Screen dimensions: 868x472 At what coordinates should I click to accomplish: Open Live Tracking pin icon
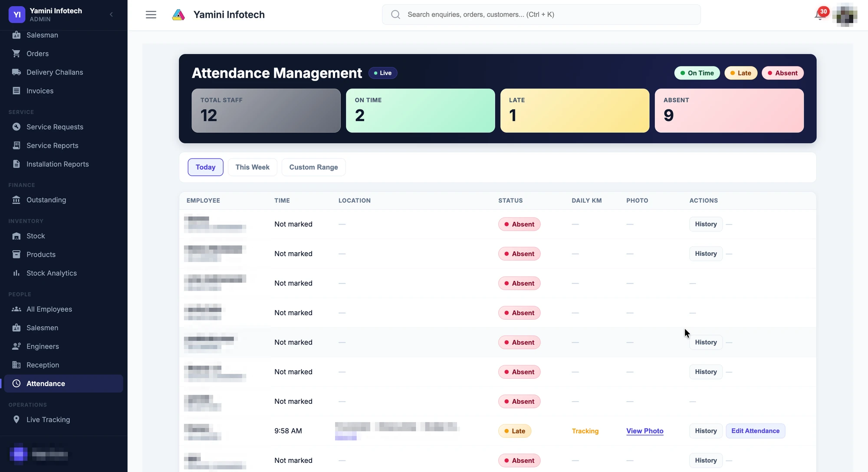(16, 419)
